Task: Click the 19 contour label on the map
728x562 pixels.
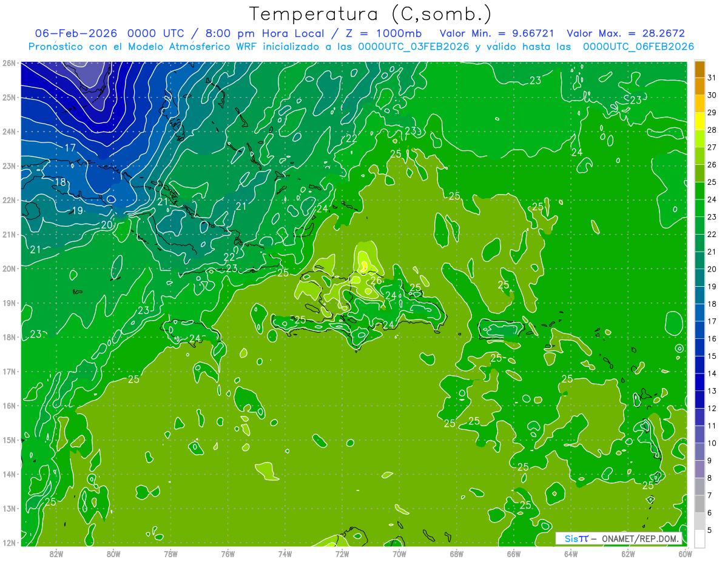Action: pyautogui.click(x=77, y=211)
